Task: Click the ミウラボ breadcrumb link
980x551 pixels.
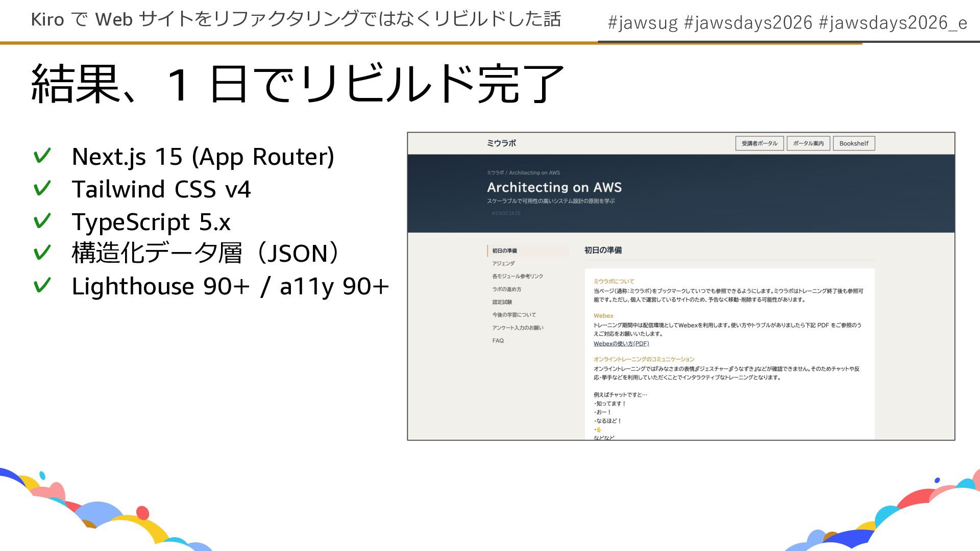Action: point(495,173)
